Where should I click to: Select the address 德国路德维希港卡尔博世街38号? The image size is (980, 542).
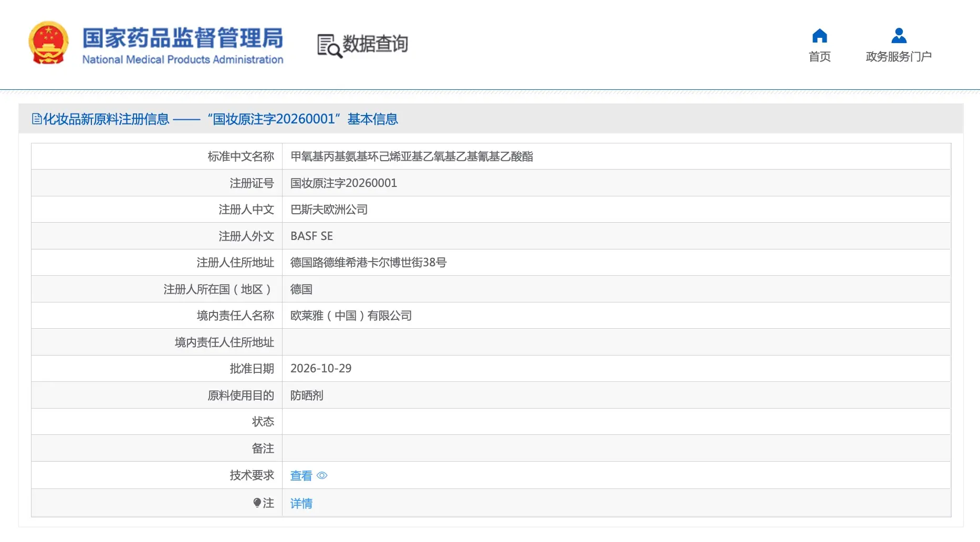tap(368, 263)
